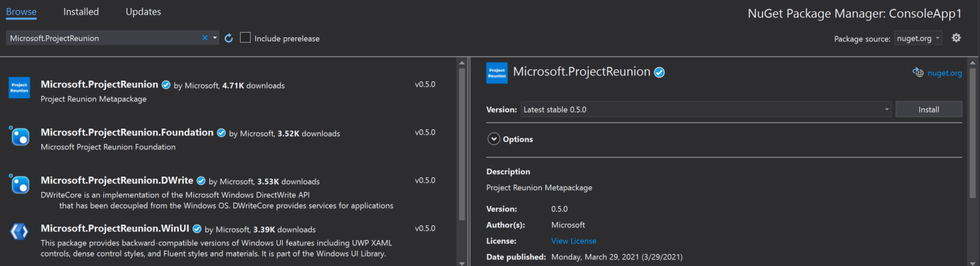Click the v0.5.0 version of Microsoft.ProjectReunion.WinUI
The width and height of the screenshot is (980, 266).
pos(425,229)
